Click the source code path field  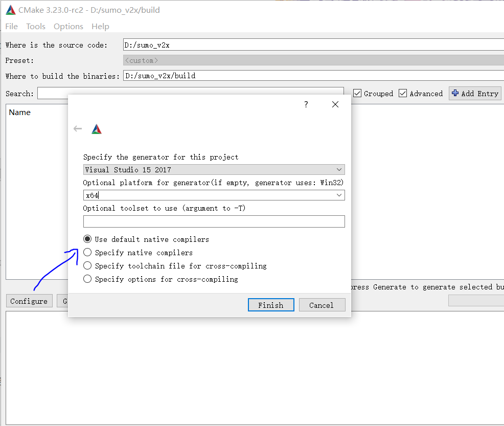313,44
